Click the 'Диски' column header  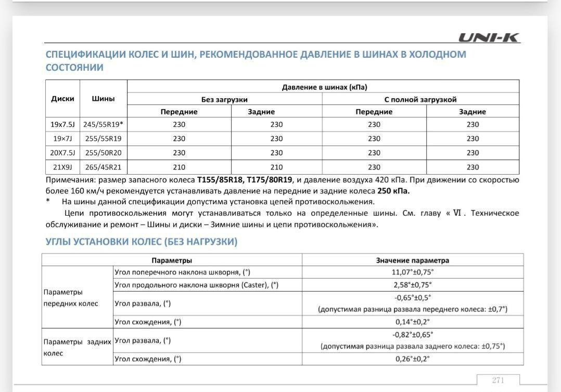coord(62,98)
